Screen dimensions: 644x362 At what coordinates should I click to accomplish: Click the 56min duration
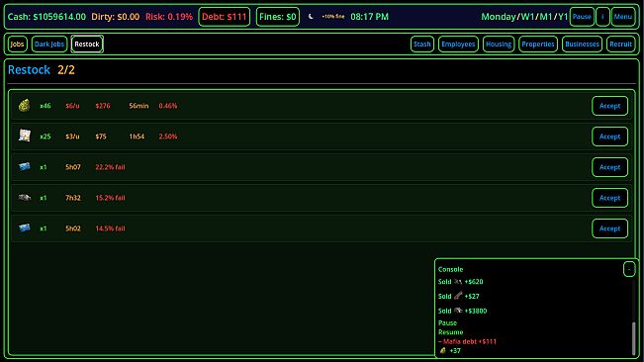[x=138, y=106]
